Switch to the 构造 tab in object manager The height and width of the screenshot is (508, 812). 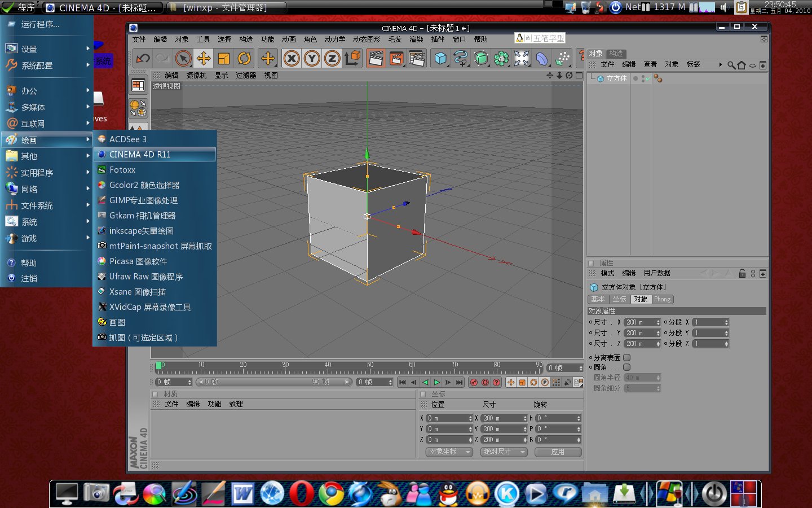coord(616,54)
